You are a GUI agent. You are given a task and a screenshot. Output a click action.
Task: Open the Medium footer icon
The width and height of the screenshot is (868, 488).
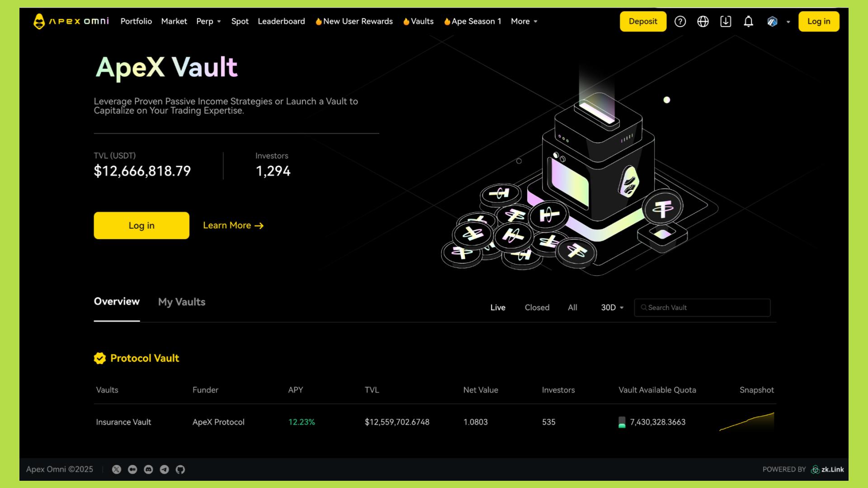click(x=132, y=469)
